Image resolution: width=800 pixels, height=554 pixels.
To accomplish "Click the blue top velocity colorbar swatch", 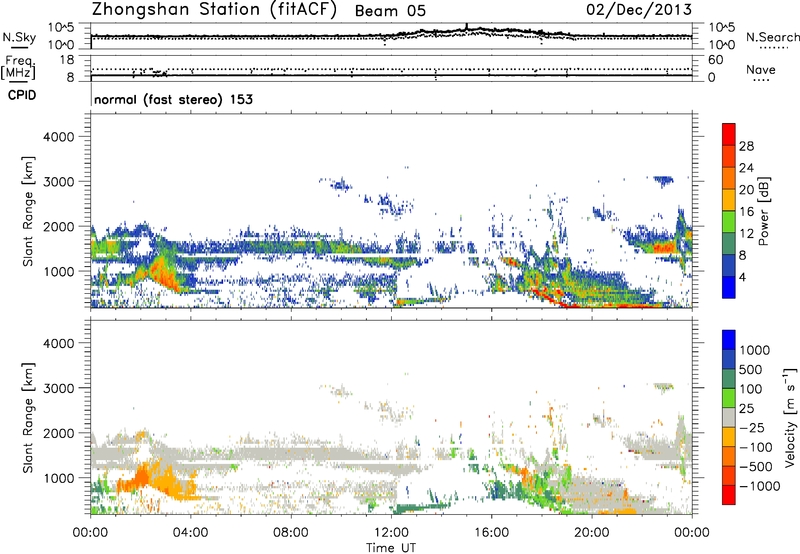I will click(729, 340).
